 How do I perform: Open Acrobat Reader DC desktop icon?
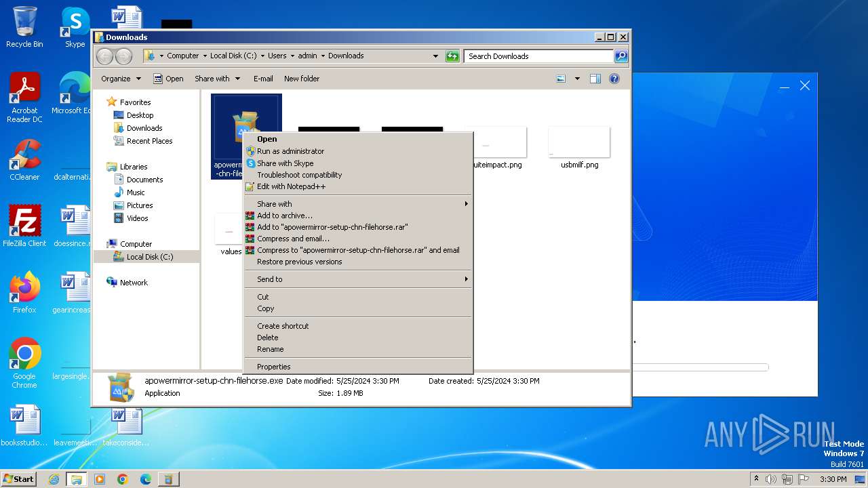click(x=24, y=98)
